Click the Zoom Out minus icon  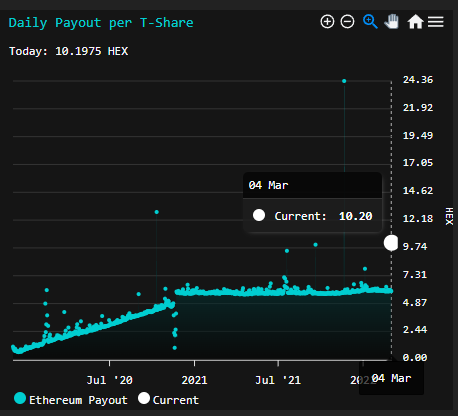click(x=347, y=22)
